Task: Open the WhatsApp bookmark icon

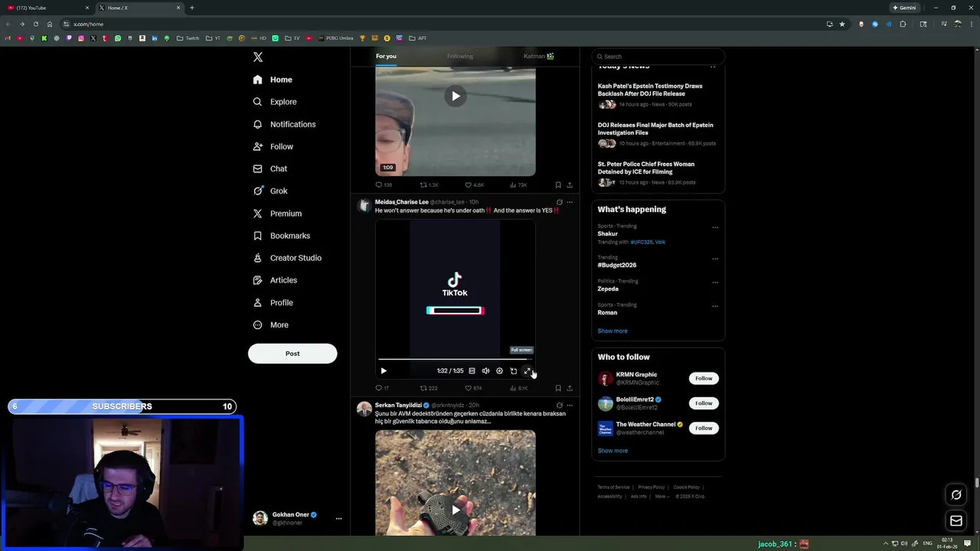Action: point(118,38)
